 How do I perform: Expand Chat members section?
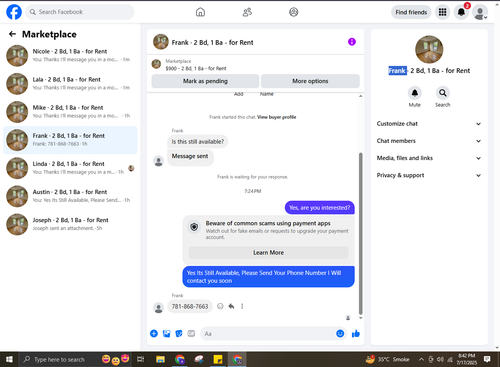429,141
